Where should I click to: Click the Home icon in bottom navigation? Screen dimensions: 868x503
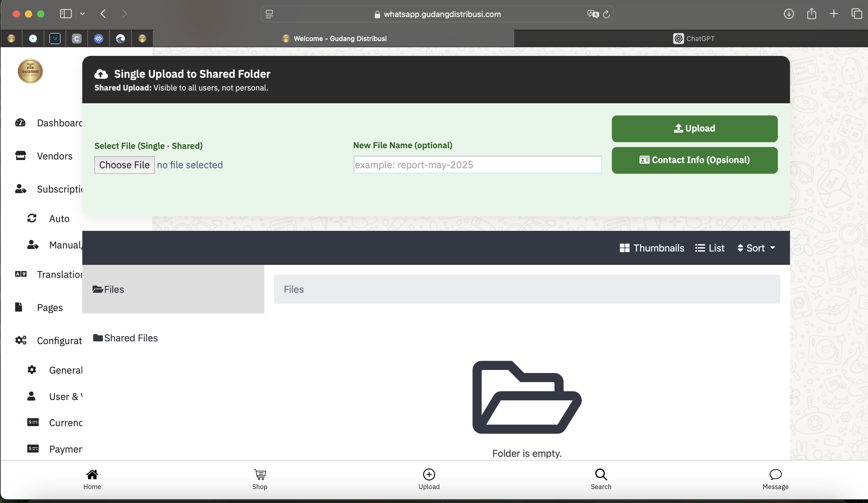pos(92,475)
